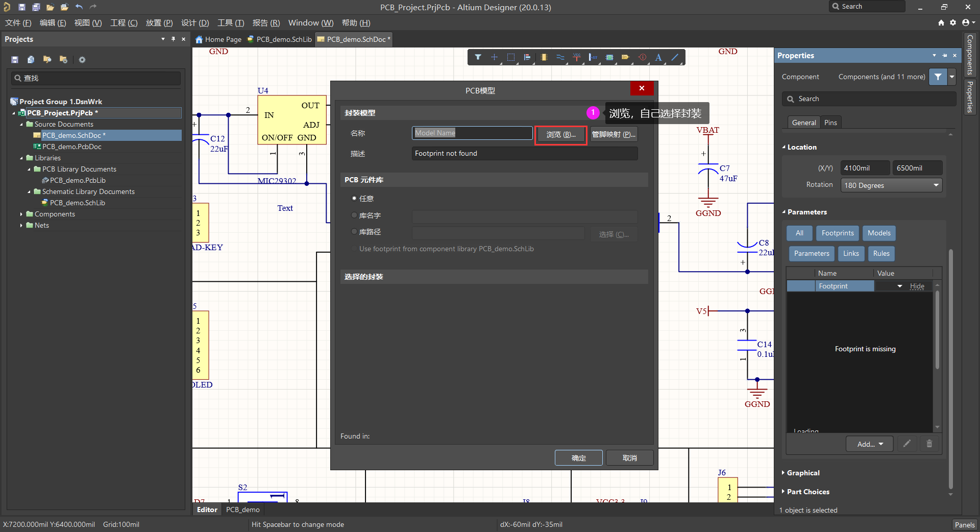The image size is (980, 532).
Task: Open the Add... dropdown button
Action: (869, 444)
